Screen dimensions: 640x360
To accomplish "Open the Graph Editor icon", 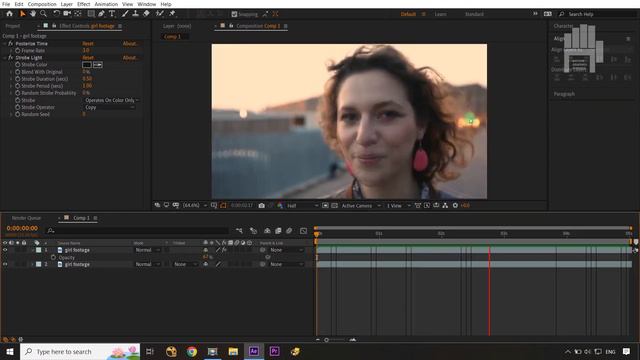I will [x=303, y=231].
